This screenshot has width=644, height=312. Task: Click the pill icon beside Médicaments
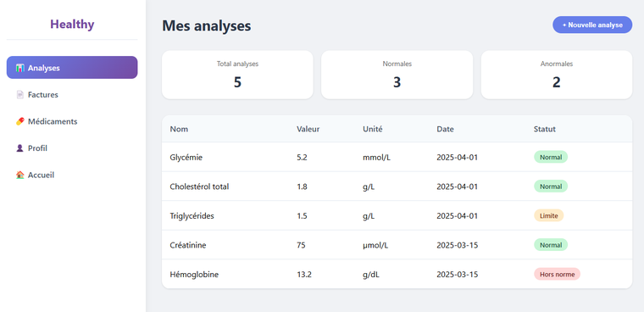click(x=19, y=121)
